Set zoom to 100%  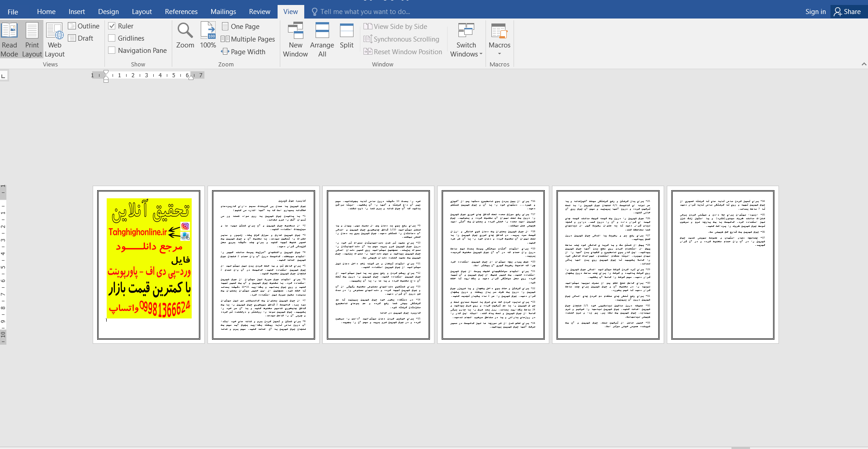(x=208, y=36)
